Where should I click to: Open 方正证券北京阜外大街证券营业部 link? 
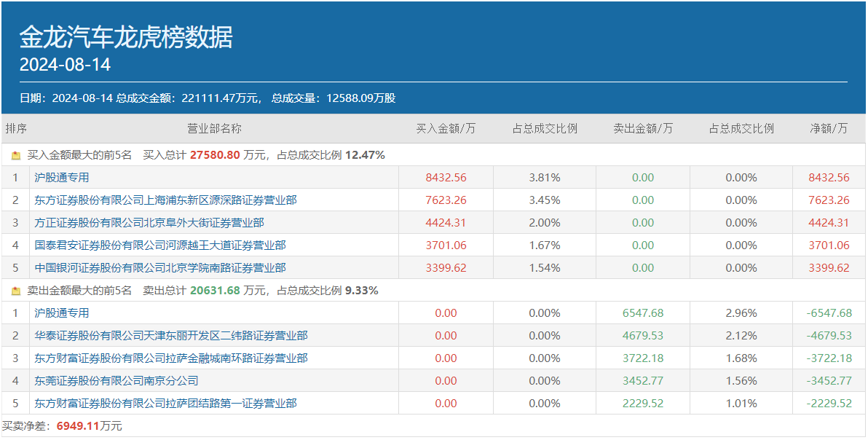tap(149, 222)
